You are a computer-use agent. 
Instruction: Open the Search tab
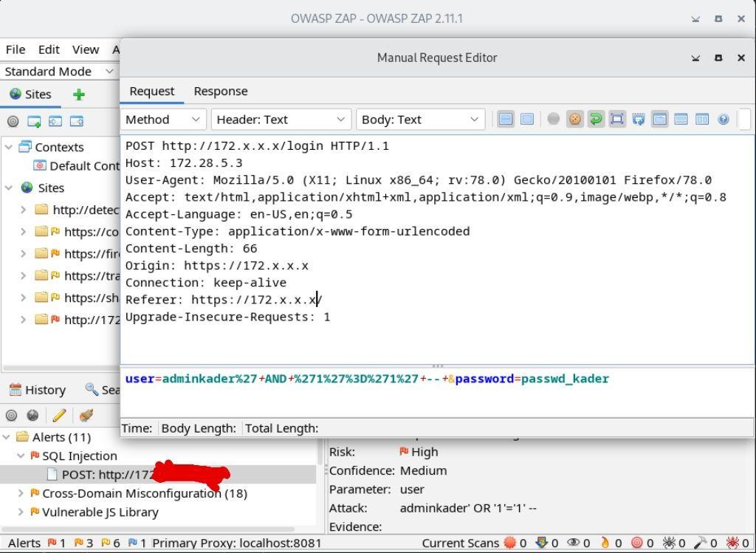coord(102,390)
